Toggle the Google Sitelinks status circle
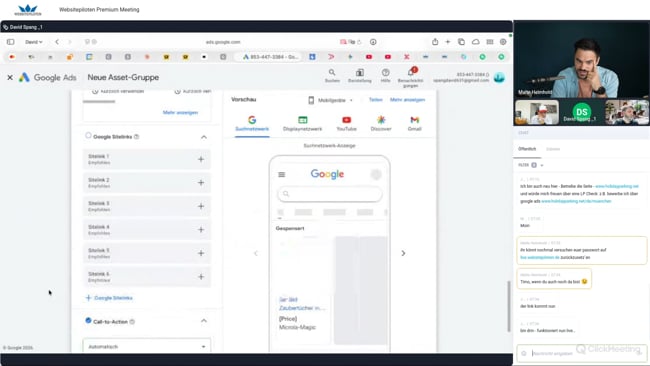 click(x=88, y=136)
